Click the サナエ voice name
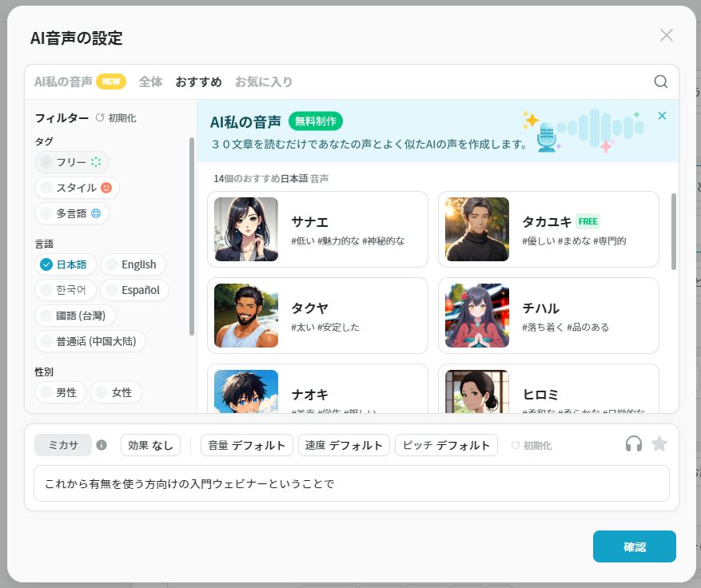701x588 pixels. point(310,222)
